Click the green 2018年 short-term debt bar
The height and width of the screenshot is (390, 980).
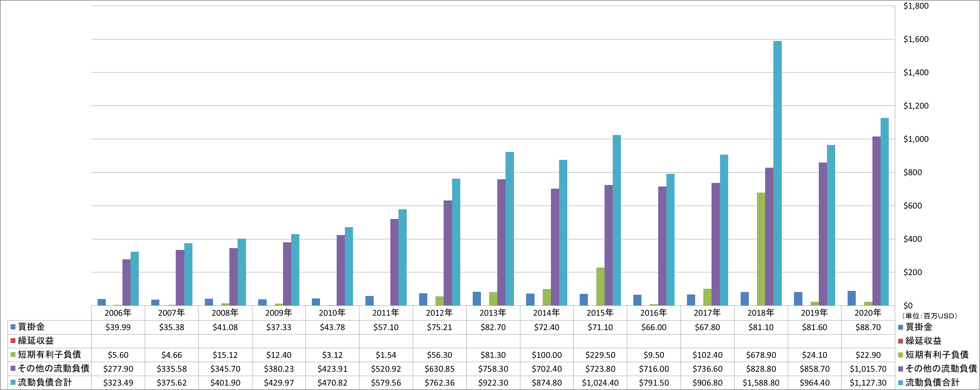(x=761, y=249)
